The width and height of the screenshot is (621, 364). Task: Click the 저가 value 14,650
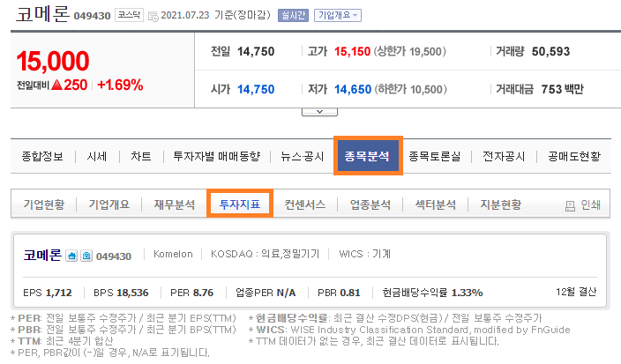pyautogui.click(x=353, y=89)
